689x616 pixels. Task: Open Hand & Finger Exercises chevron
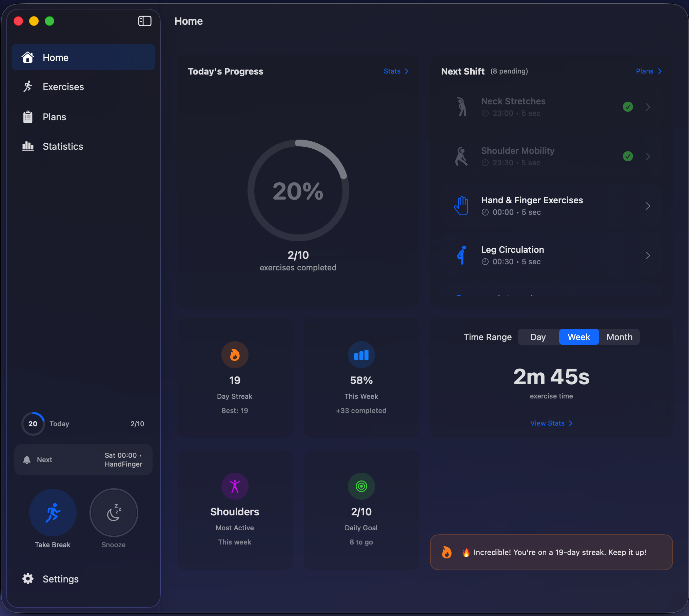(x=648, y=206)
